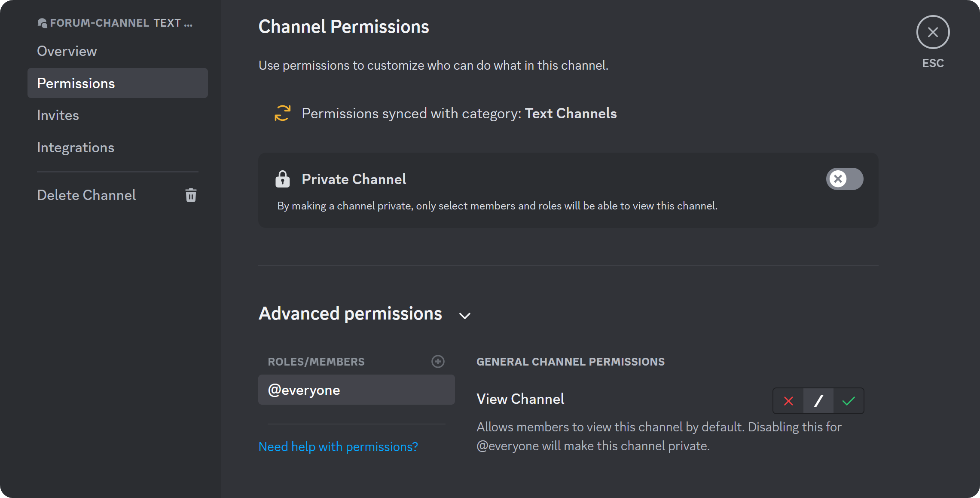Open the Invites settings page

click(58, 115)
